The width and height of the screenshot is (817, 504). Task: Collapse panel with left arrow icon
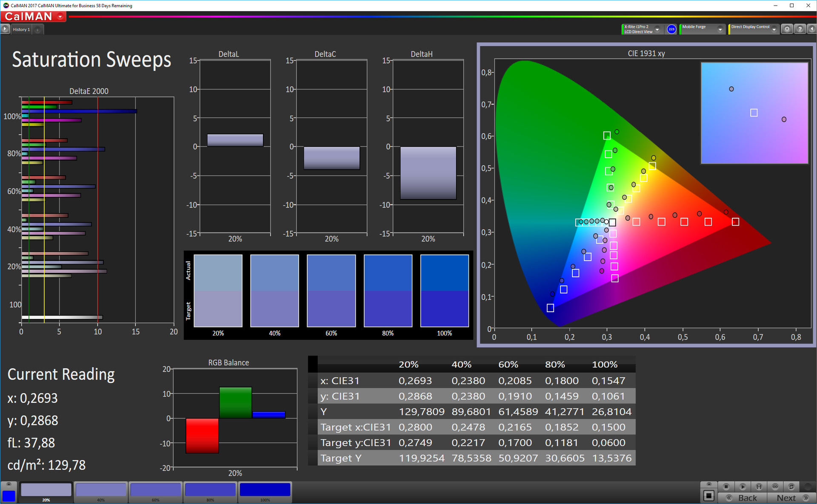(811, 29)
